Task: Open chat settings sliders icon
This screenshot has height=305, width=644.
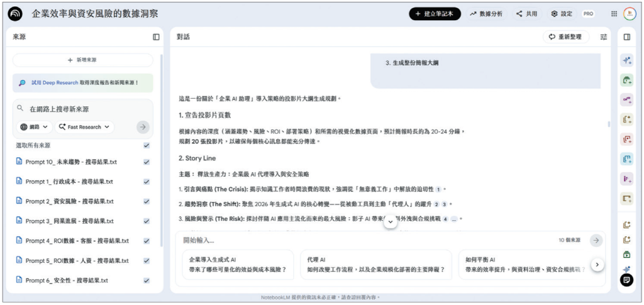Action: (x=604, y=37)
